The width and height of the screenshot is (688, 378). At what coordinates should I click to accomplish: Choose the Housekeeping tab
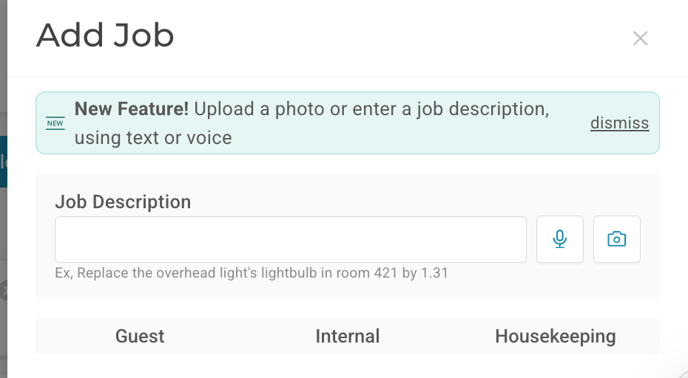(555, 336)
